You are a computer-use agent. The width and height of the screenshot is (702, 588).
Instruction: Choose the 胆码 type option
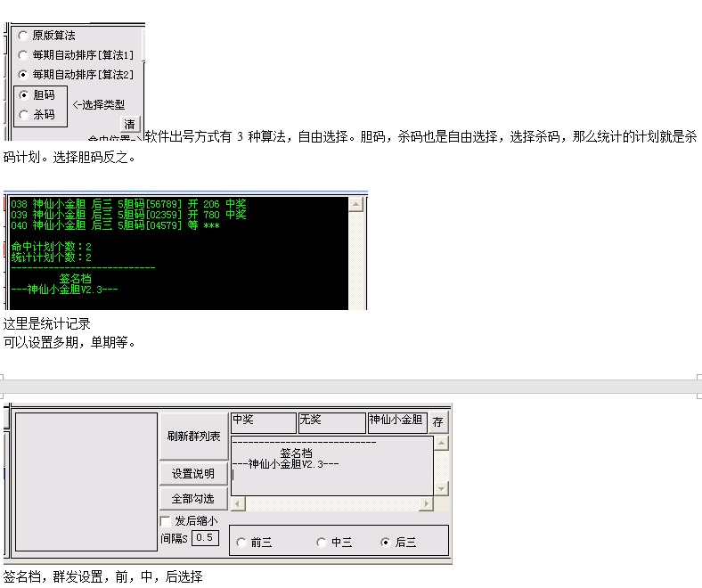coord(23,94)
